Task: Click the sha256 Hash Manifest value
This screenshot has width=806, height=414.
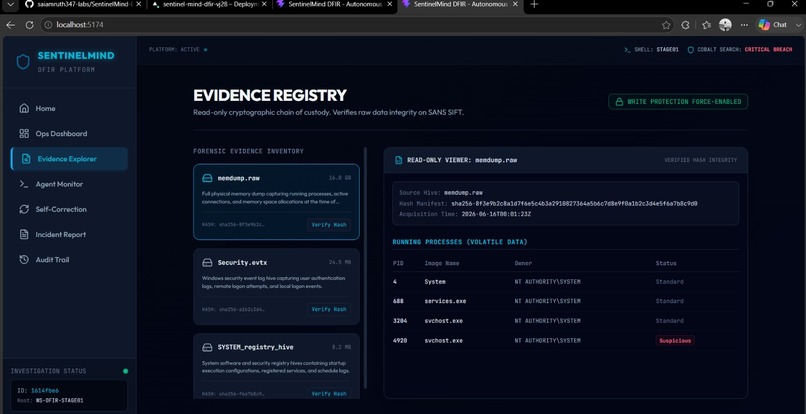Action: 574,204
